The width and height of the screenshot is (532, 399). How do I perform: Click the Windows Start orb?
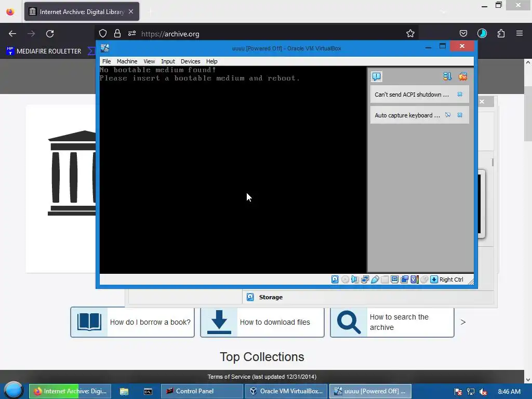(x=14, y=391)
